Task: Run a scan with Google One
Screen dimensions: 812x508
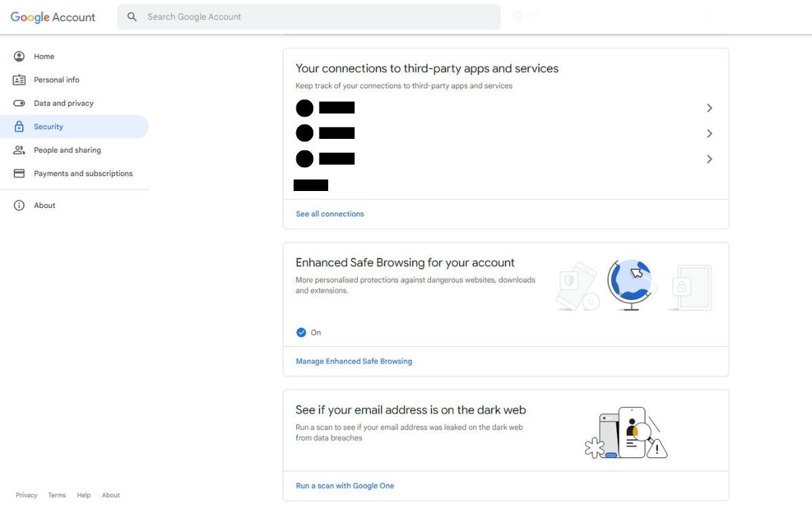Action: (344, 485)
